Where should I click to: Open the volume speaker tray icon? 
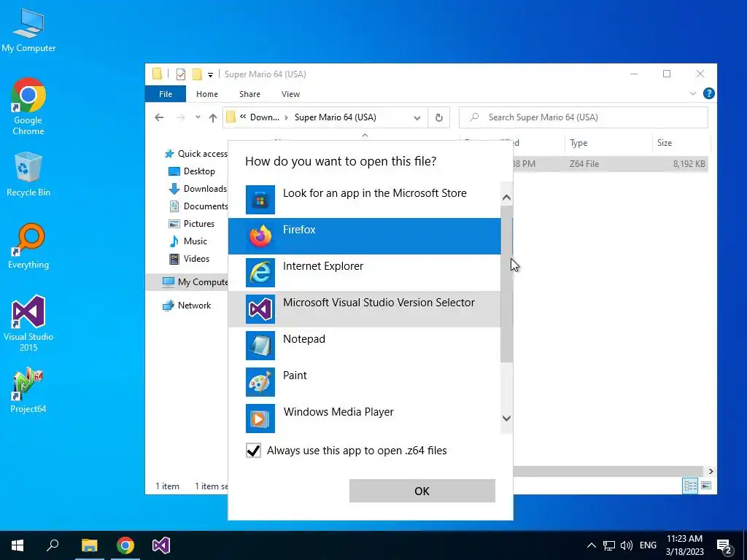click(627, 545)
